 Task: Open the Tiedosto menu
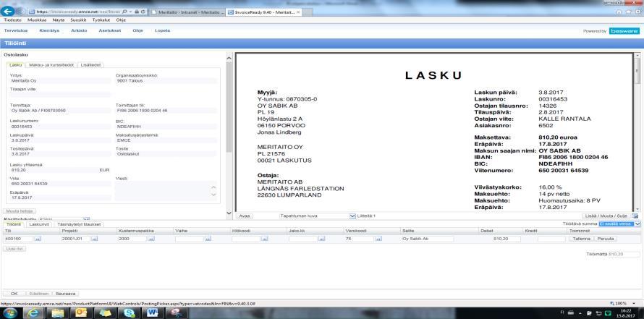coord(12,20)
